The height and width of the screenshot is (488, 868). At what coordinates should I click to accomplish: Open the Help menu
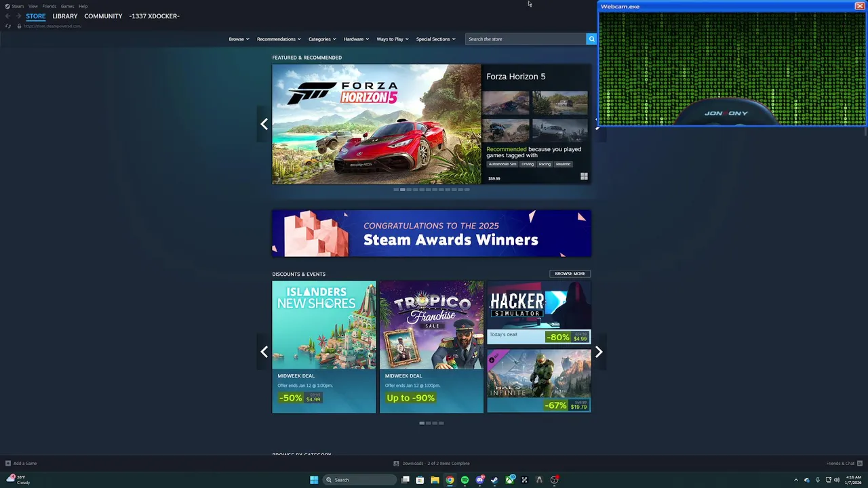click(83, 6)
